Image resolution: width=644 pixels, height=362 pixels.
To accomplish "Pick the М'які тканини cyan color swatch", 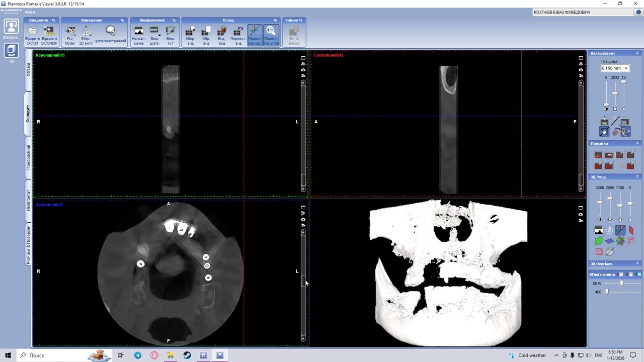I will pos(639,275).
